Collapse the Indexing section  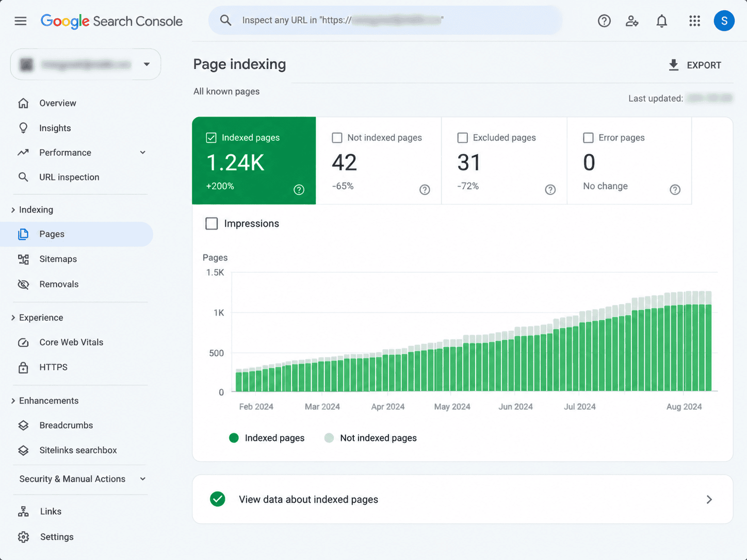[33, 210]
